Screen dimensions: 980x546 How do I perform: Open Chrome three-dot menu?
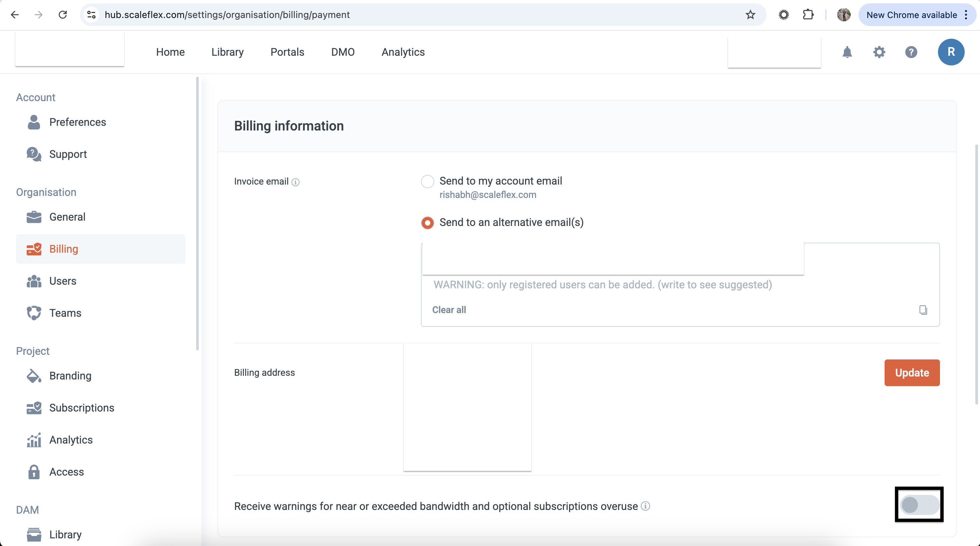point(966,15)
